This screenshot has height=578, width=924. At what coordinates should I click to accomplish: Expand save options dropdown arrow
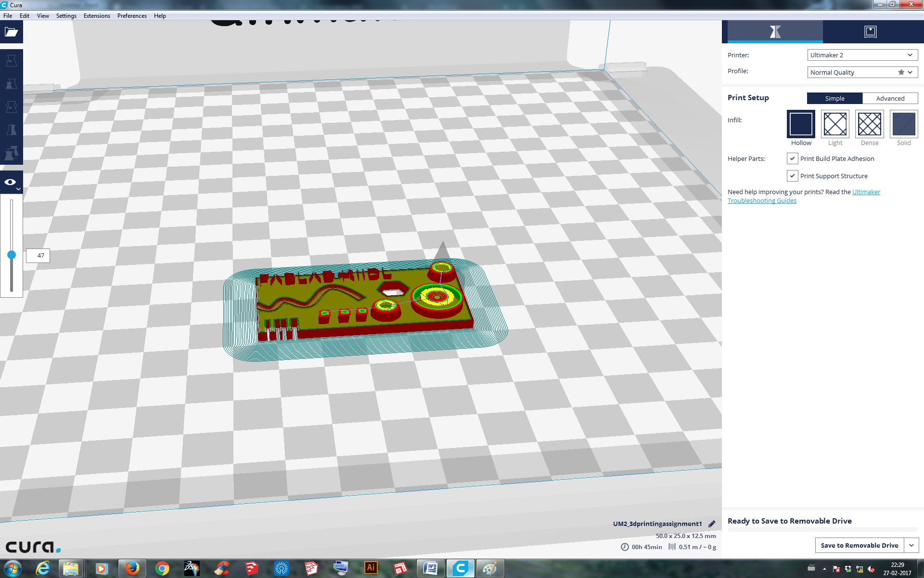pos(911,545)
